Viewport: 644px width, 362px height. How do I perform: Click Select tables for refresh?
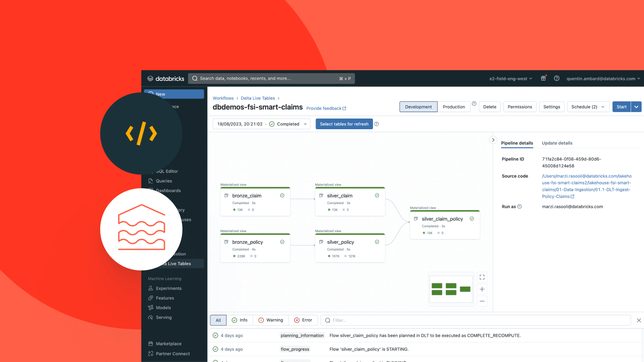tap(344, 124)
